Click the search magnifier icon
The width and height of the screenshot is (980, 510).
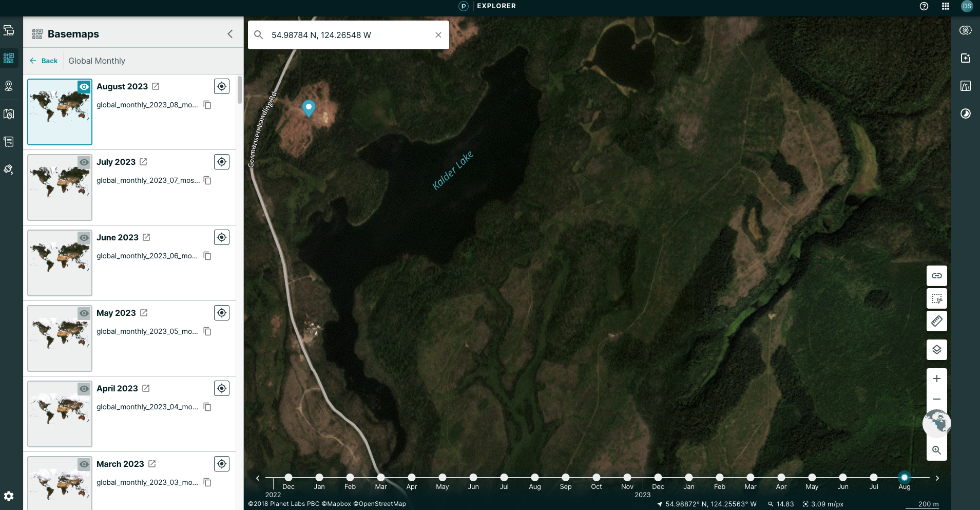pos(259,35)
